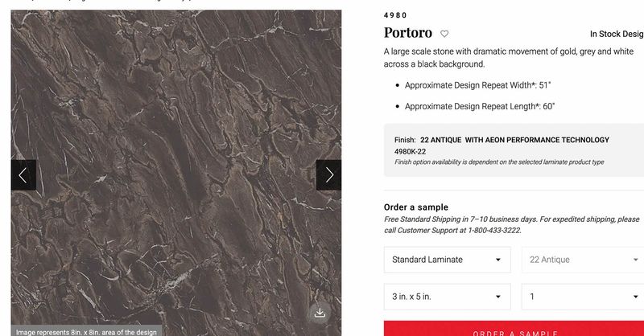Add Portoro to favorites with heart icon
This screenshot has width=644, height=336.
pyautogui.click(x=444, y=34)
